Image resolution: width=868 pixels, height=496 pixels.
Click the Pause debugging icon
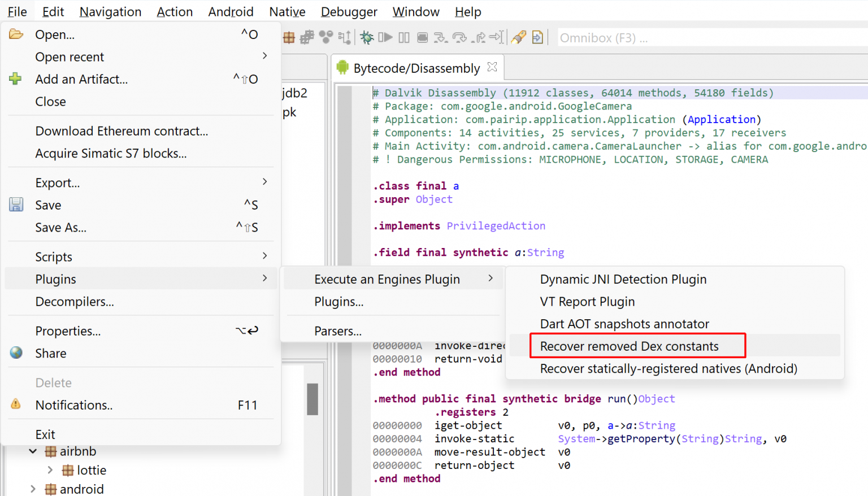tap(404, 37)
